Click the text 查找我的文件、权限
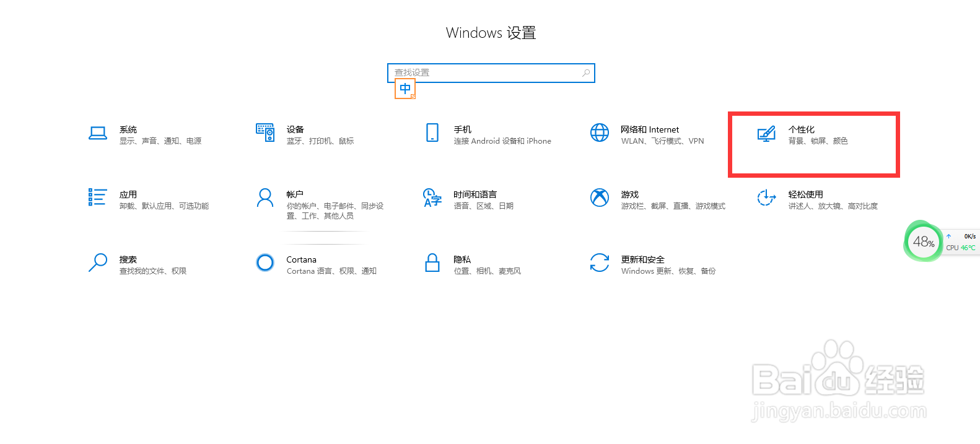Viewport: 980px width, 444px height. 153,271
